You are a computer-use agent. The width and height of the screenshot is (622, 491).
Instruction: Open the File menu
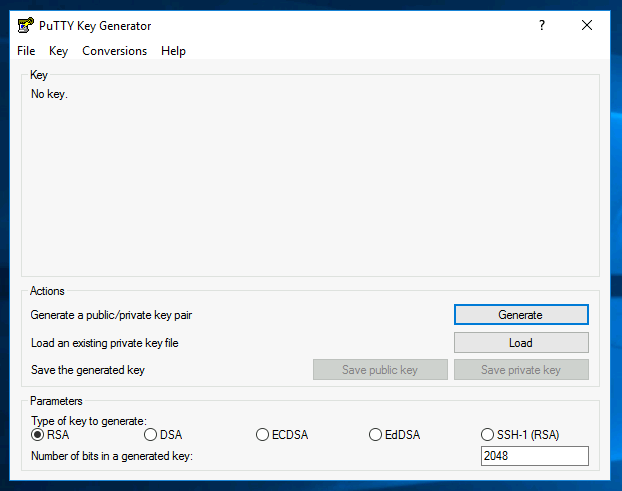click(26, 51)
